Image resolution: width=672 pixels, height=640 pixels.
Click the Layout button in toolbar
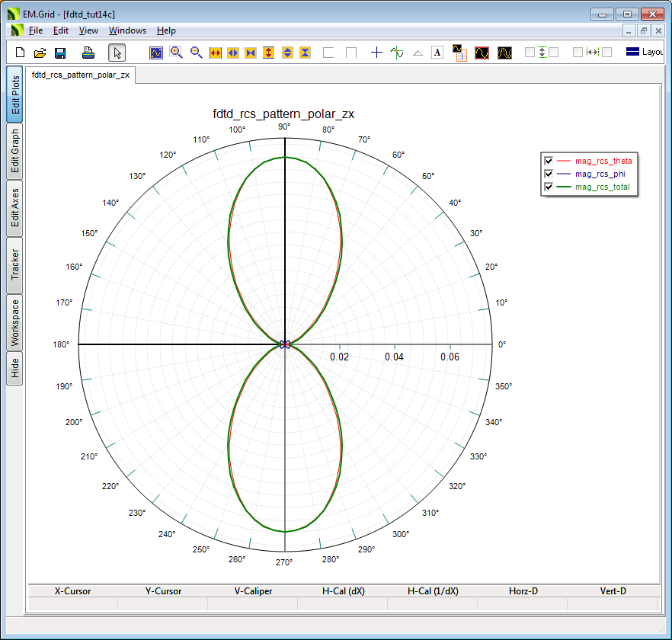[644, 53]
